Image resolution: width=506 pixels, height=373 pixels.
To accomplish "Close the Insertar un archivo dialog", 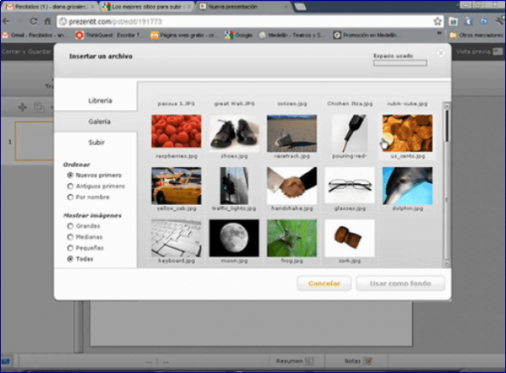I will (441, 53).
